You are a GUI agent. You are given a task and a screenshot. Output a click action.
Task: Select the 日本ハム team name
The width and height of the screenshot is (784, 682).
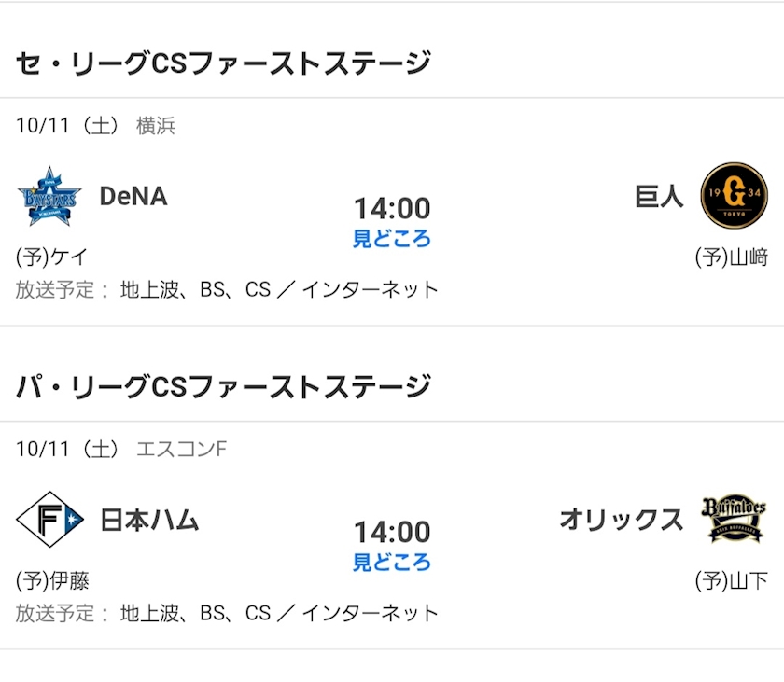[x=149, y=520]
